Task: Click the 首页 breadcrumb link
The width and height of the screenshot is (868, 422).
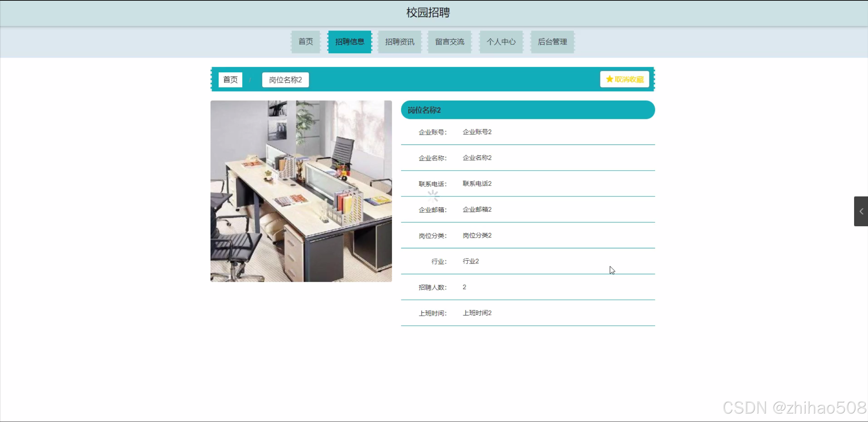Action: pos(230,80)
